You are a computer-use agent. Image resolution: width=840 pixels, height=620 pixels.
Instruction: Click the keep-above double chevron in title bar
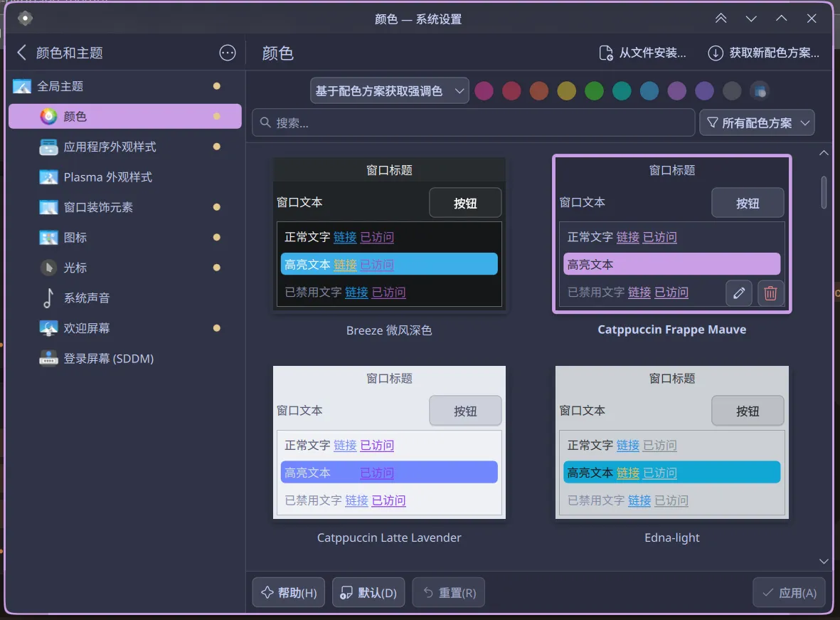(721, 19)
